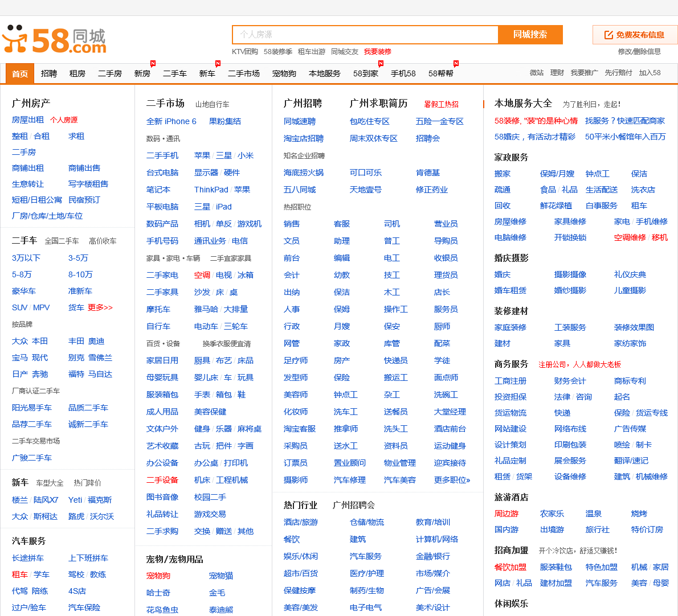Select the ThinkPad link

211,190
